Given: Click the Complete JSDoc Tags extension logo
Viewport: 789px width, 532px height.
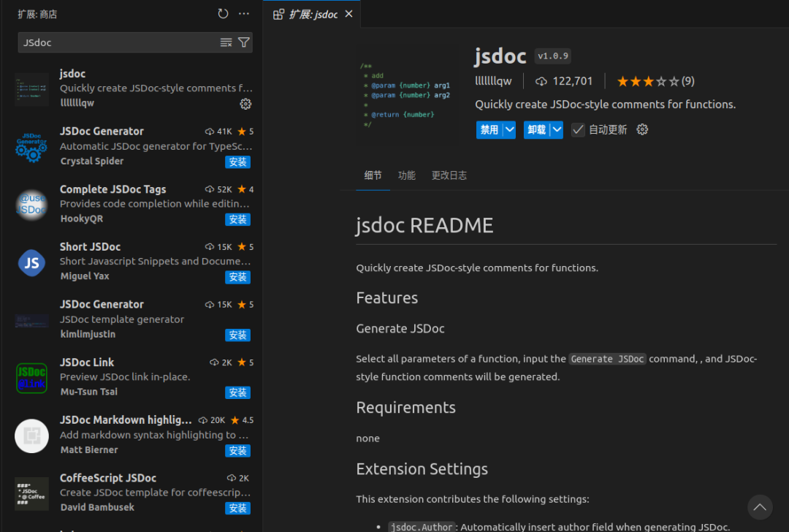Looking at the screenshot, I should click(x=31, y=205).
